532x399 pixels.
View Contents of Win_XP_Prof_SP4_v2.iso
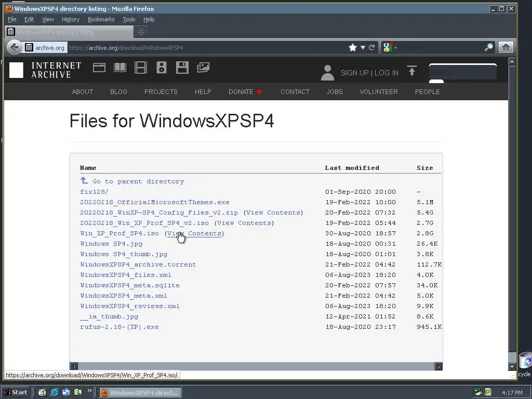point(244,223)
